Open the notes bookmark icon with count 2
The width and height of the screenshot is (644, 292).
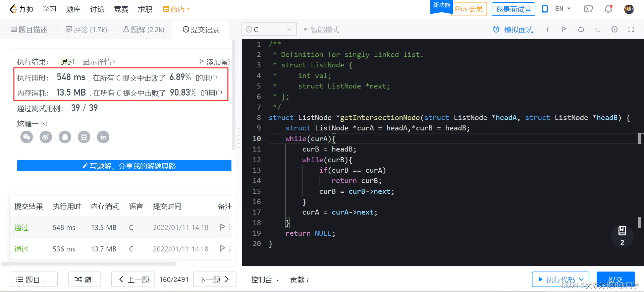click(622, 236)
